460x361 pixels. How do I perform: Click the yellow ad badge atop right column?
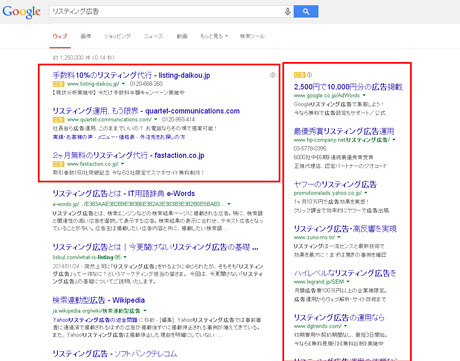click(299, 75)
